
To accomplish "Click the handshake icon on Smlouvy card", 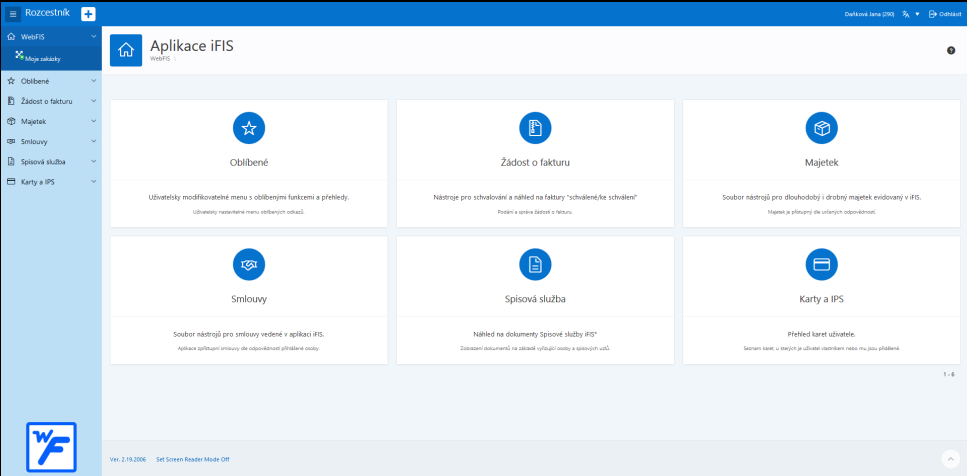I will [249, 265].
